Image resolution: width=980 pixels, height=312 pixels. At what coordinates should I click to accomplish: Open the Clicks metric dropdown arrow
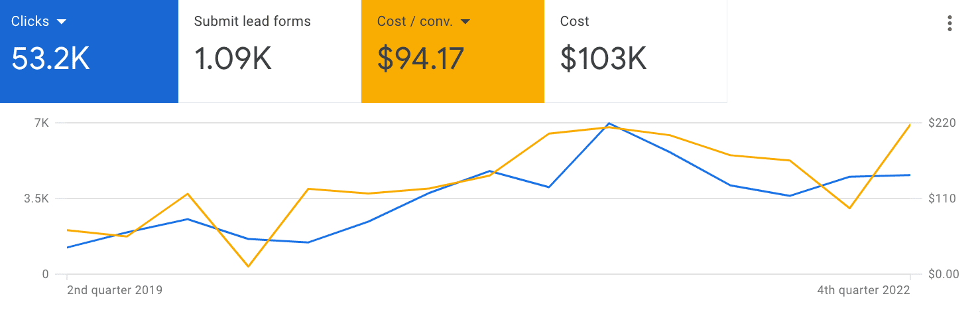62,22
